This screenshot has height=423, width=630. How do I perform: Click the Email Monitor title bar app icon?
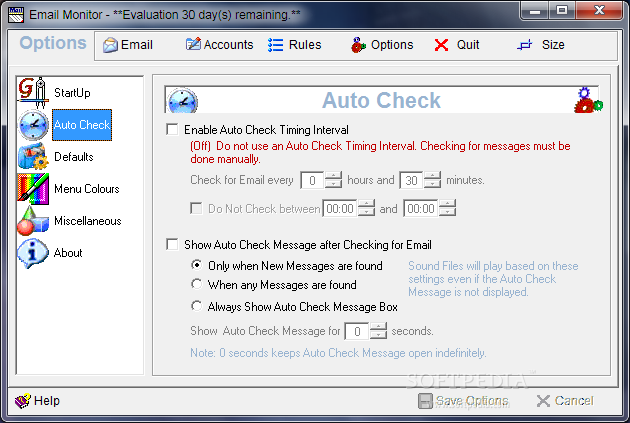(x=16, y=15)
